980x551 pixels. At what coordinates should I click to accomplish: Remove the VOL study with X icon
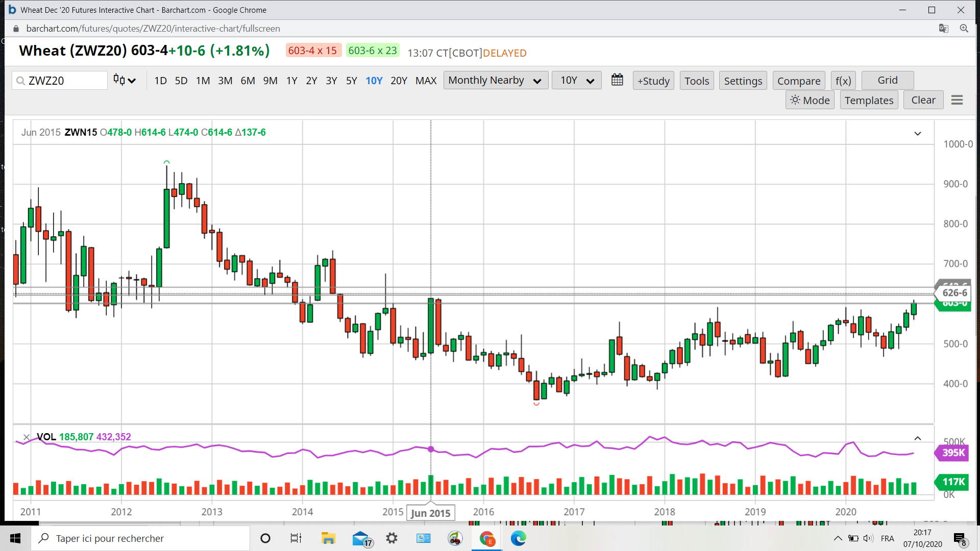click(27, 437)
